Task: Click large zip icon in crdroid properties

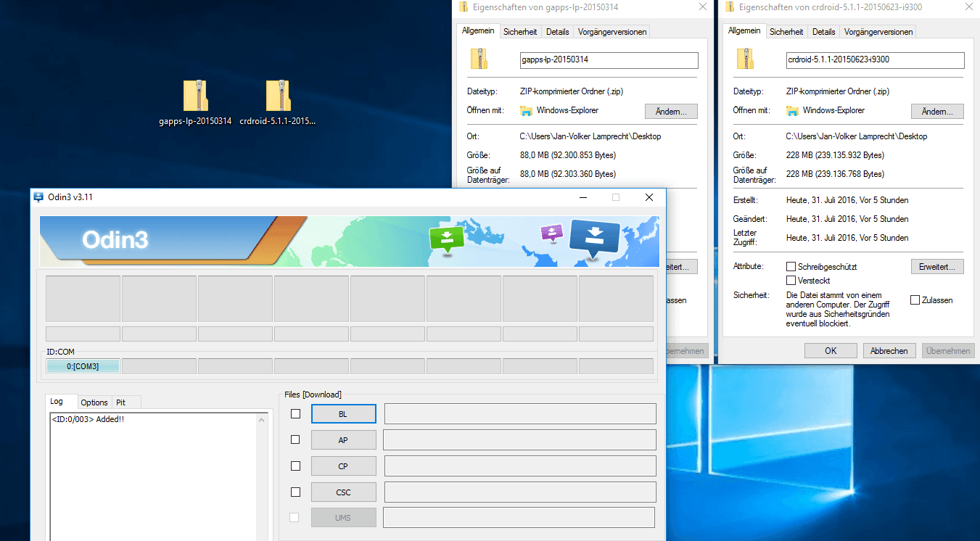Action: (745, 59)
